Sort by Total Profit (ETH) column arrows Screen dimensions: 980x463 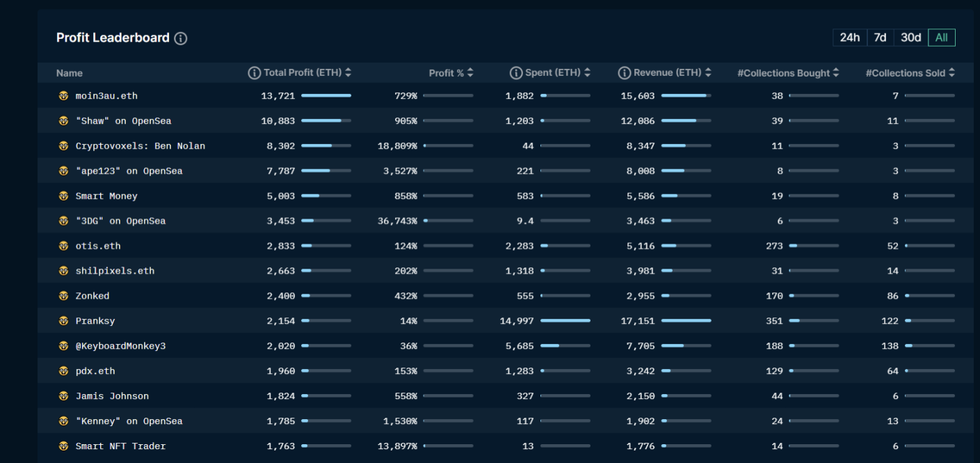(348, 73)
